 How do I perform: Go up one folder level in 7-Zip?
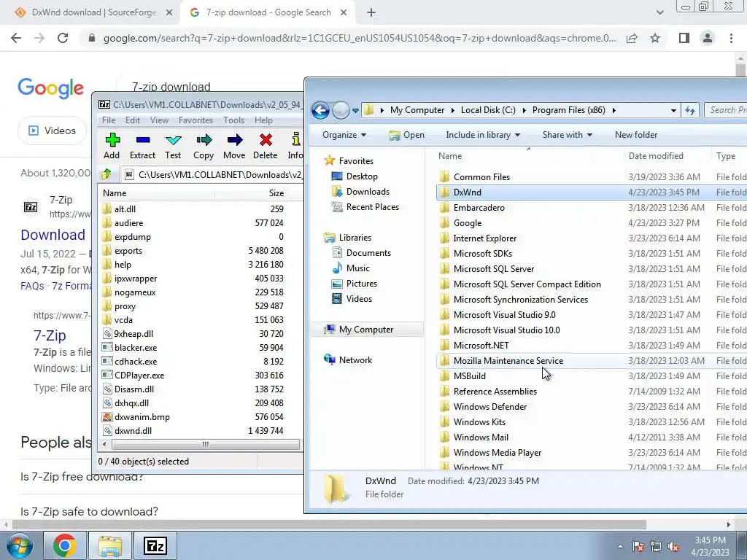pyautogui.click(x=107, y=175)
